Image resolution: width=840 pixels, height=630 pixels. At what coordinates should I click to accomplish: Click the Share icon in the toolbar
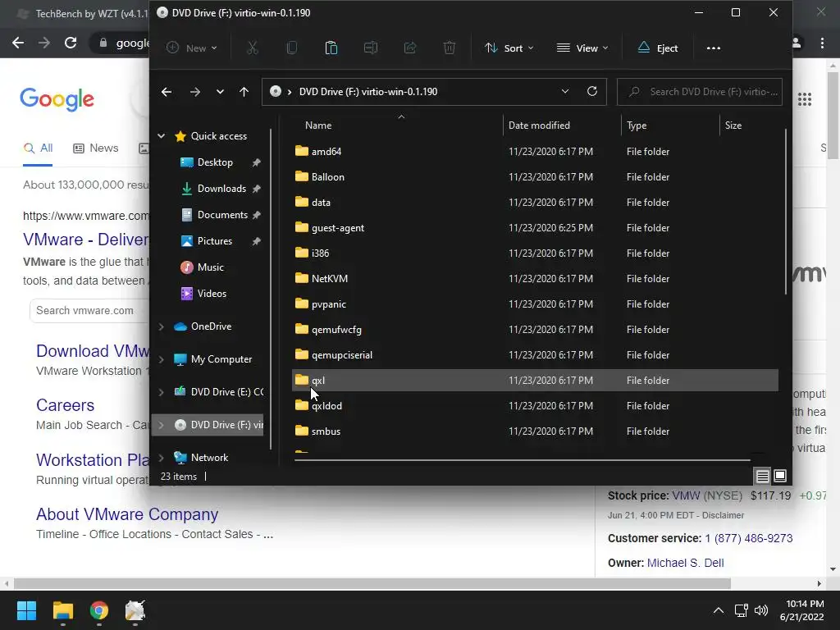(410, 48)
